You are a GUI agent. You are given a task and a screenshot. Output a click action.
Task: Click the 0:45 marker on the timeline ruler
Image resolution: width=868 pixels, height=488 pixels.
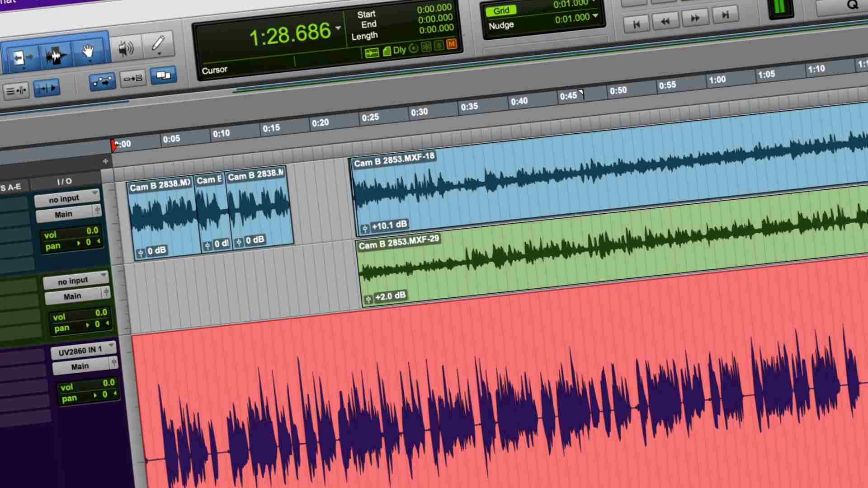click(569, 96)
